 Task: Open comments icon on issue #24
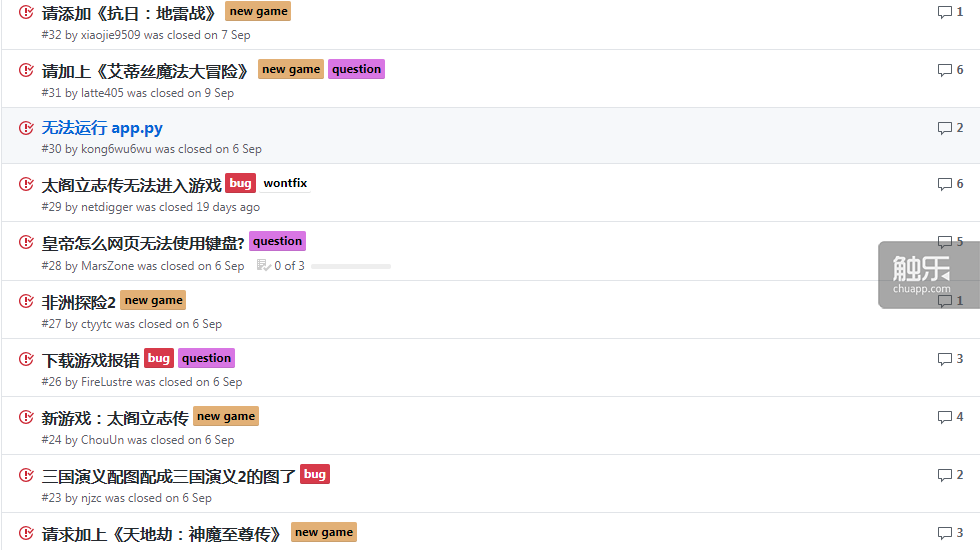[x=944, y=417]
